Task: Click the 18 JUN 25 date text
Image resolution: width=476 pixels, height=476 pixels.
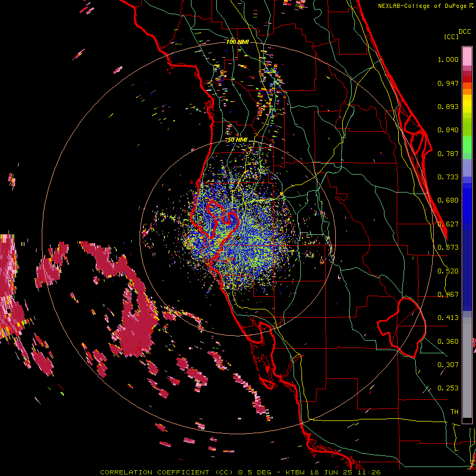Action: pyautogui.click(x=330, y=472)
